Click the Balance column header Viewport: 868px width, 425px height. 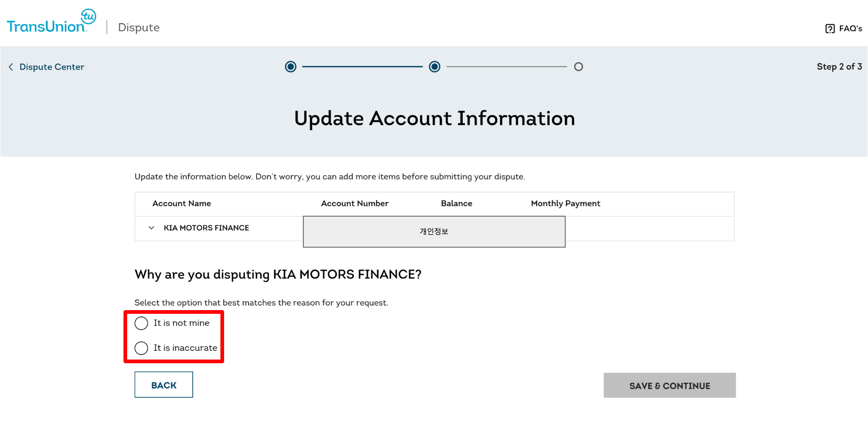[456, 203]
